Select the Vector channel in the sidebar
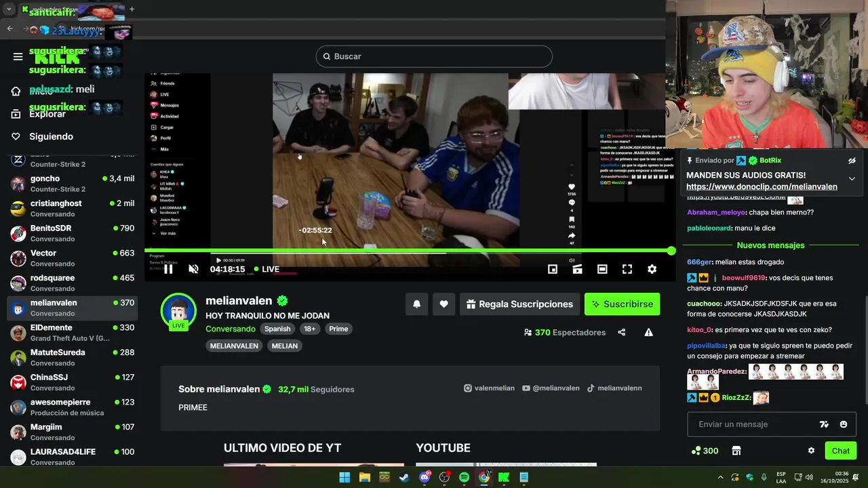 tap(73, 258)
